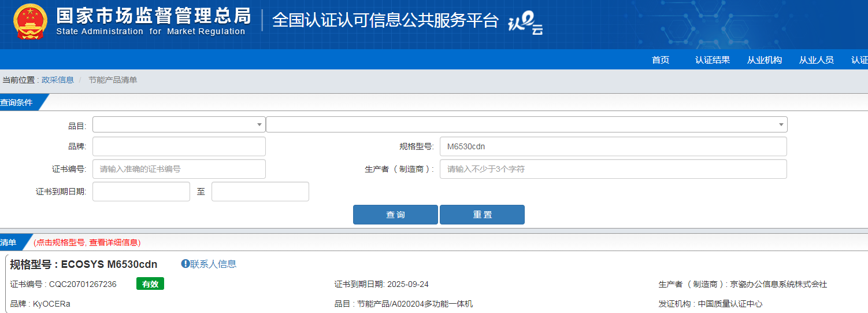
Task: Click the expiry end date field
Action: point(260,192)
